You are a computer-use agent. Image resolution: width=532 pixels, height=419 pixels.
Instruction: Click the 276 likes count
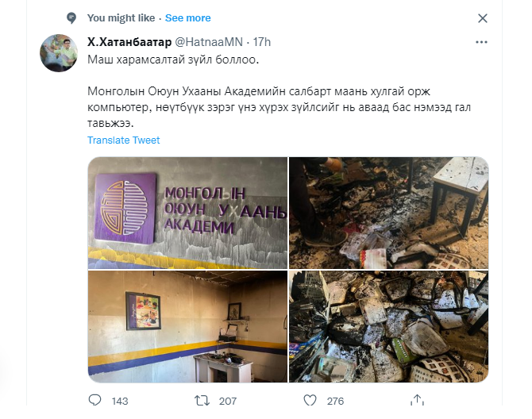[335, 401]
